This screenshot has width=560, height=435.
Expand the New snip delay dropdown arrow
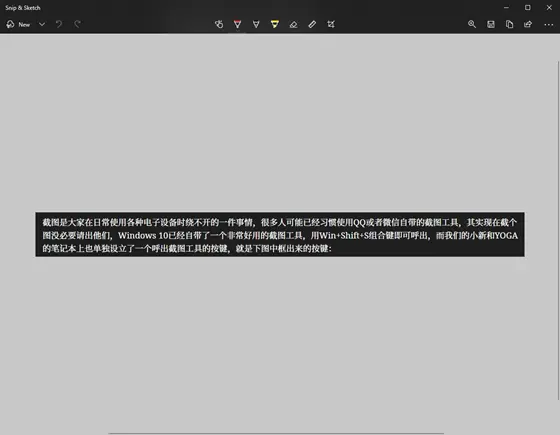click(x=42, y=24)
